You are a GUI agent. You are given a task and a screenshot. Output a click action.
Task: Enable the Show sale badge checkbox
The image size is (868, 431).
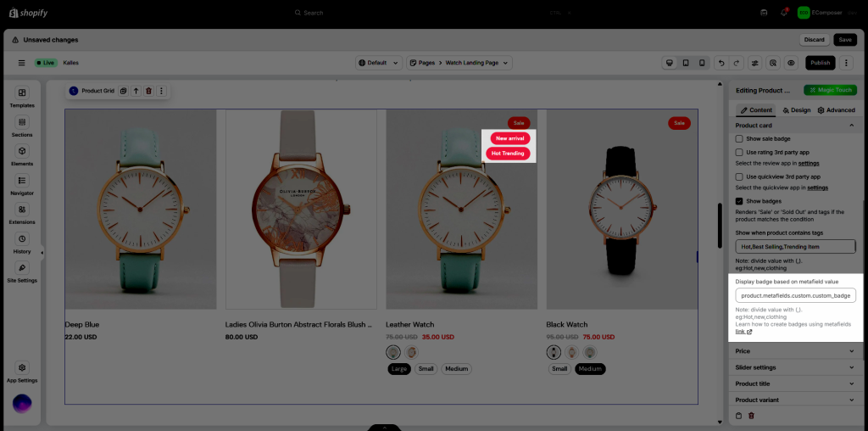coord(739,138)
